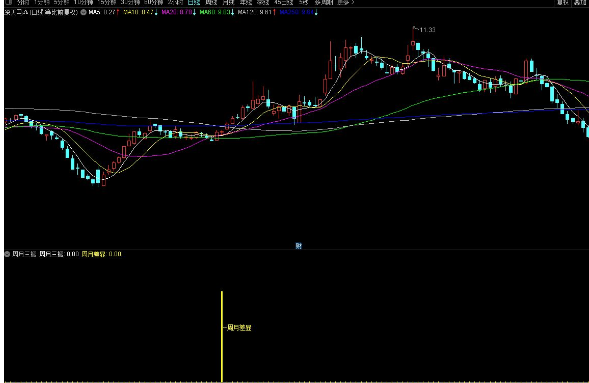Click the yellow vertical signal bar
Image resolution: width=589 pixels, height=383 pixels.
coord(222,336)
